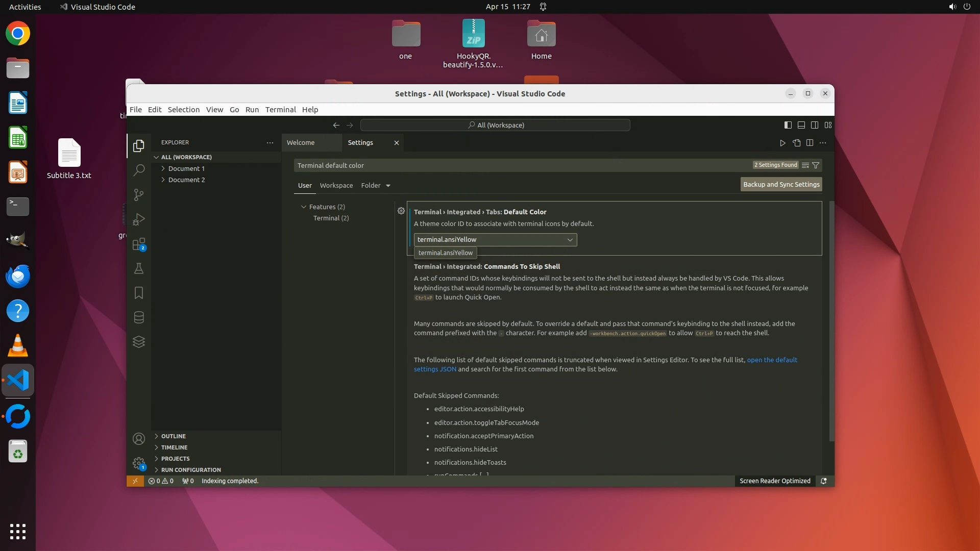
Task: Click the Open Settings JSON icon
Action: click(x=796, y=143)
